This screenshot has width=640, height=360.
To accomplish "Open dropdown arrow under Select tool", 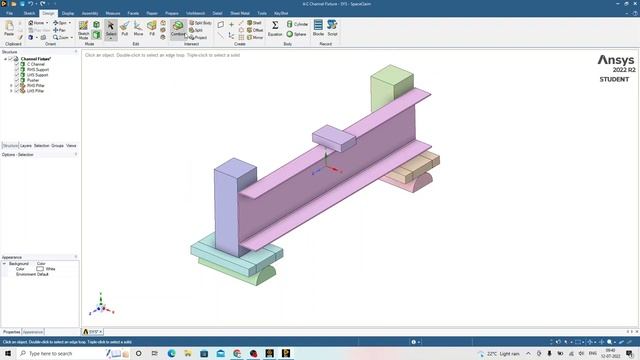I will click(x=111, y=38).
